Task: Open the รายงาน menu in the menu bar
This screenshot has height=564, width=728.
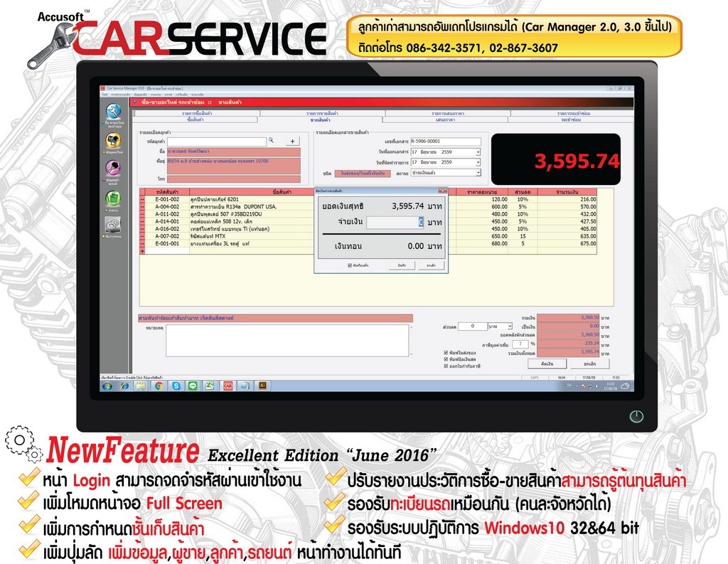Action: pos(156,95)
